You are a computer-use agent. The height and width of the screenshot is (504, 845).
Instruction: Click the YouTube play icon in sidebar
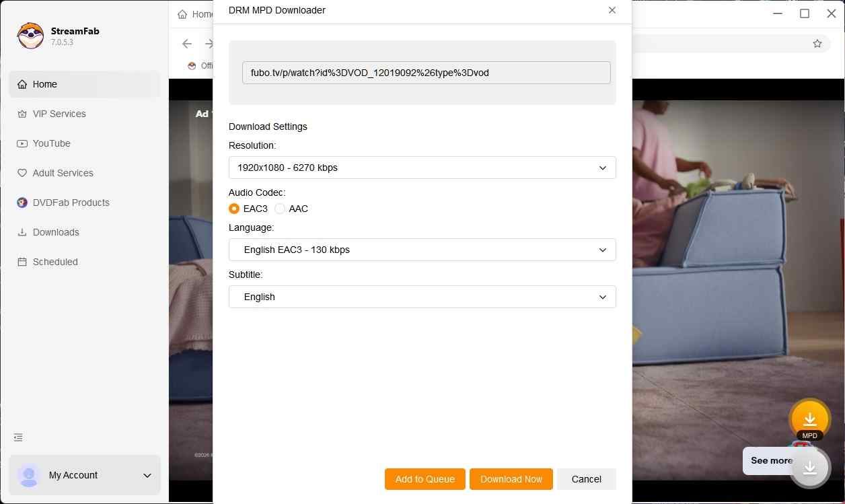pos(22,143)
